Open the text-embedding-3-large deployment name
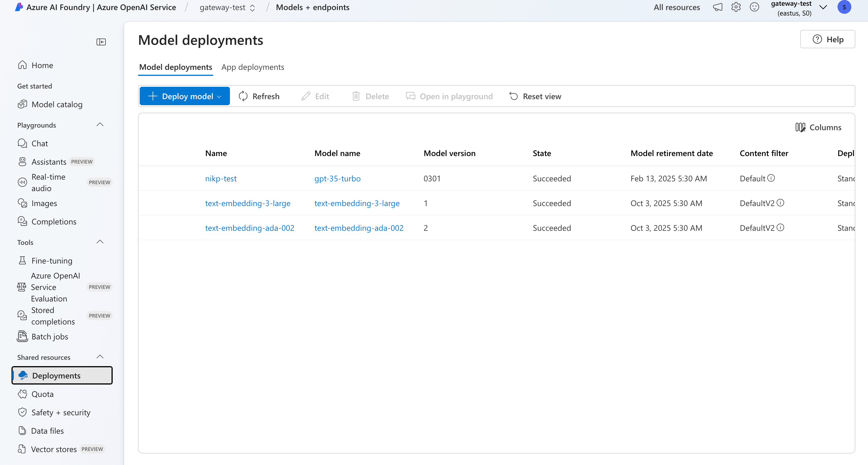 [x=248, y=203]
